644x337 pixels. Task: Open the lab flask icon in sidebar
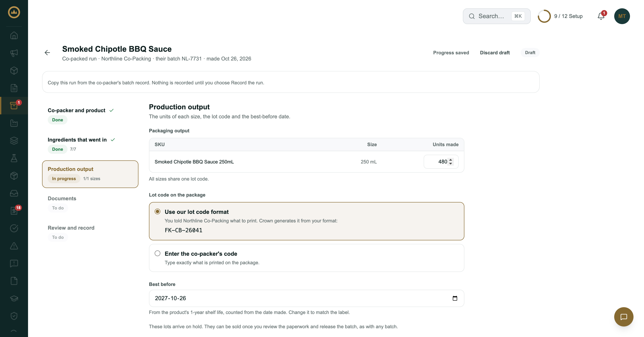click(14, 158)
